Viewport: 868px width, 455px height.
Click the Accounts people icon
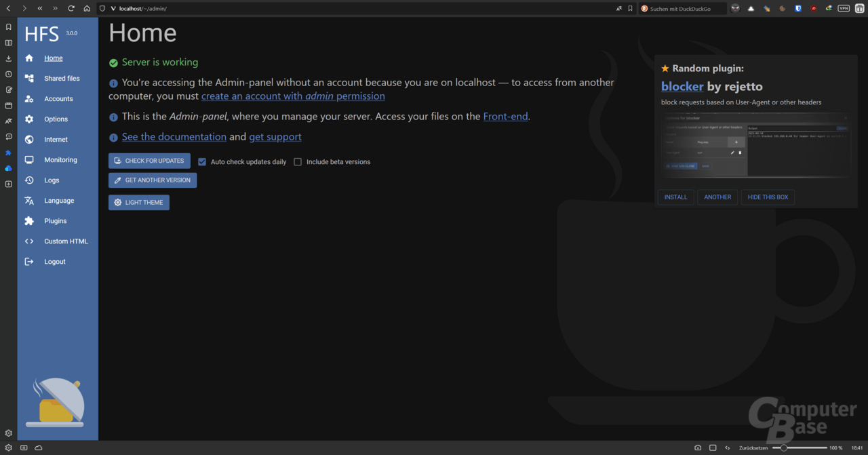click(x=29, y=99)
